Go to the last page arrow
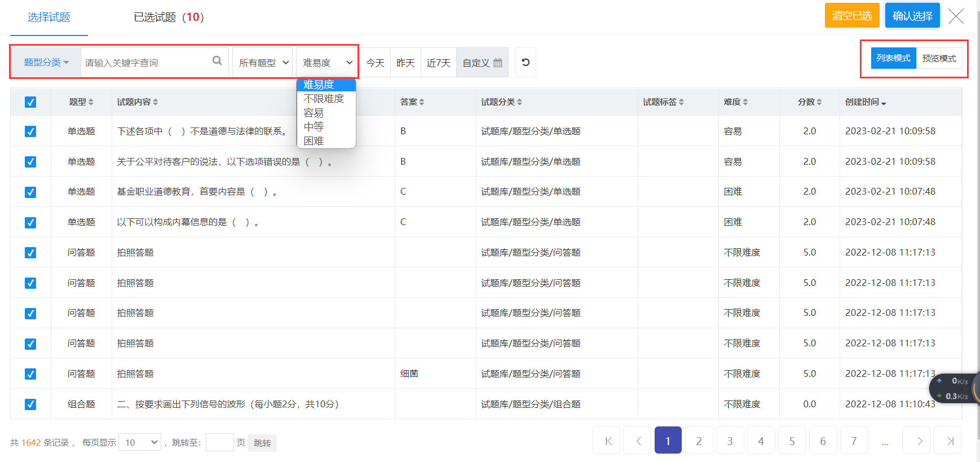 pyautogui.click(x=950, y=441)
